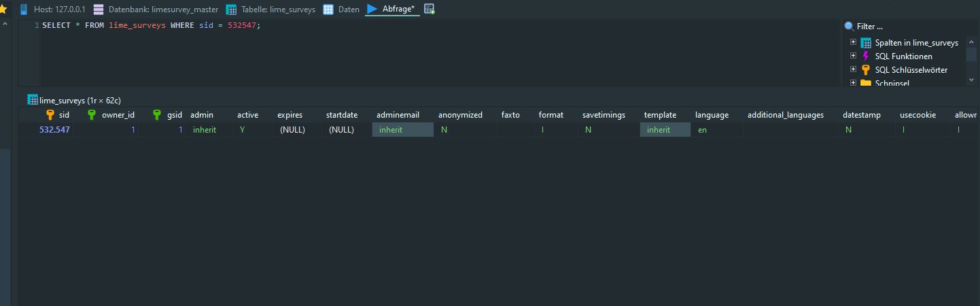Expand the SQL Funktionen tree node

pyautogui.click(x=853, y=56)
